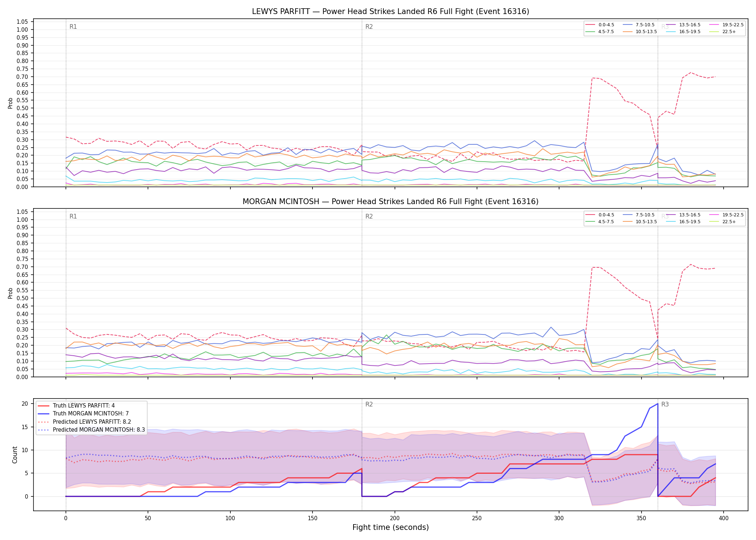Pick the 16.5-19.5 legend entry in McIntosh chart

[x=684, y=222]
